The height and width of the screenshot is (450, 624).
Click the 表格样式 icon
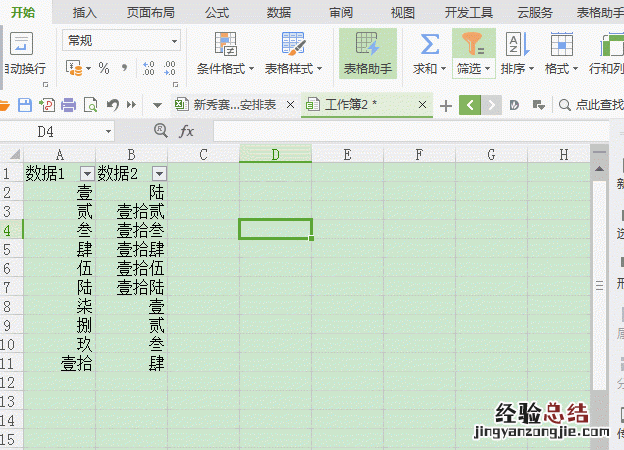[x=293, y=45]
